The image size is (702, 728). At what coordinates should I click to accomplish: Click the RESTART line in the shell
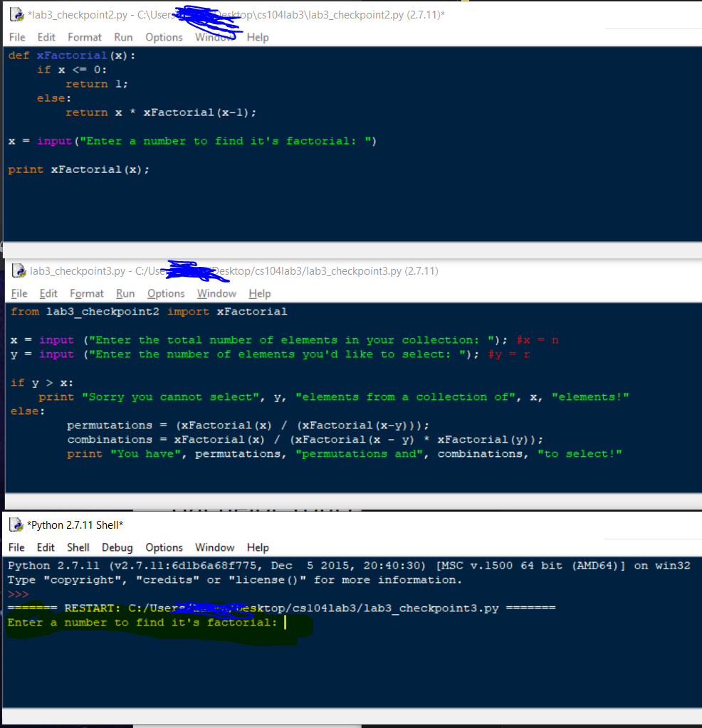pyautogui.click(x=281, y=608)
